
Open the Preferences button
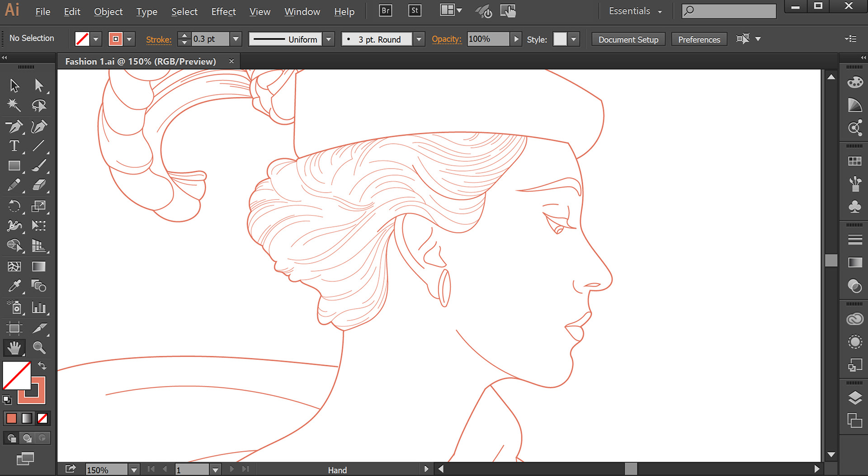pos(698,39)
